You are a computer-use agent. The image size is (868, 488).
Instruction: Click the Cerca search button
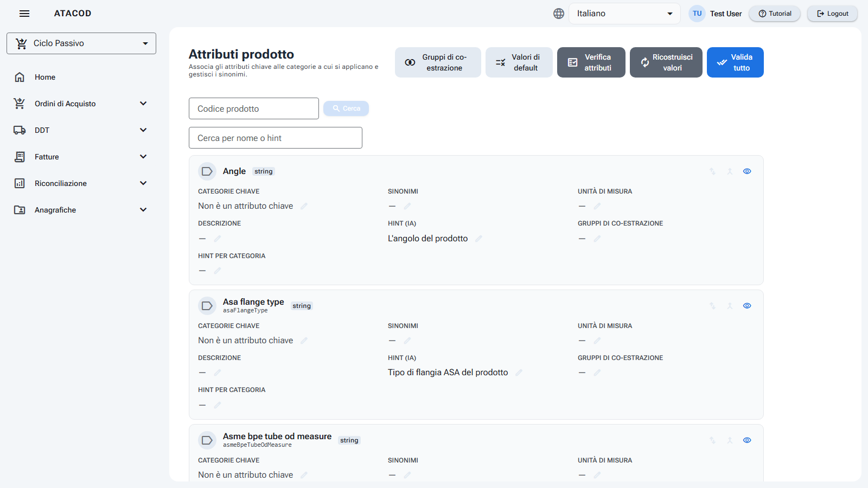[x=346, y=108]
